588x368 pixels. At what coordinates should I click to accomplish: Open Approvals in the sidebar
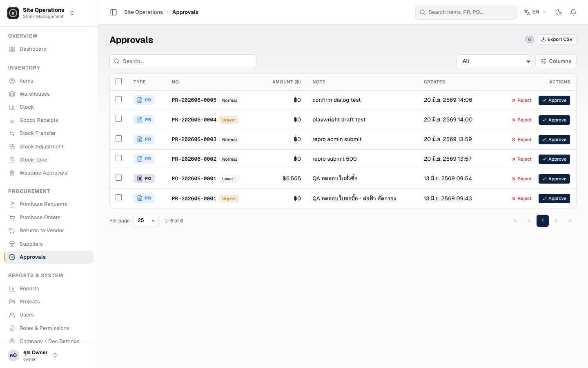coord(49,257)
